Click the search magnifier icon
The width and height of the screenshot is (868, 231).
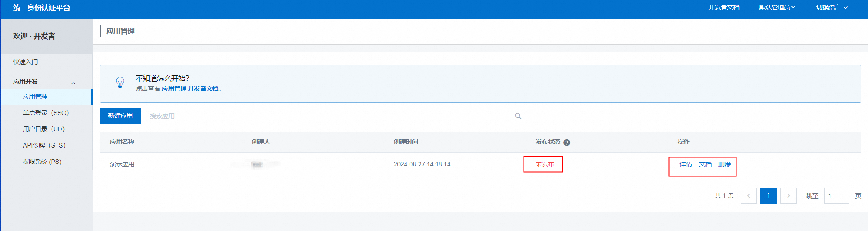tap(518, 116)
